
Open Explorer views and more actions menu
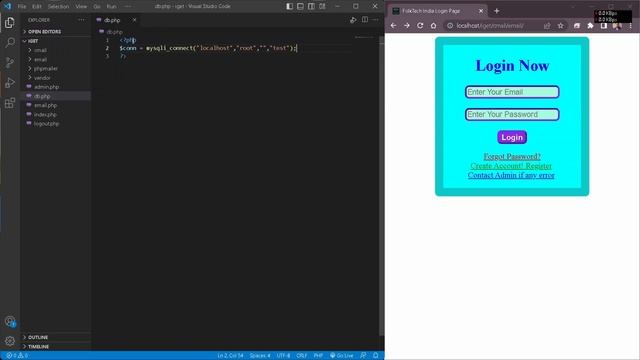coord(82,20)
